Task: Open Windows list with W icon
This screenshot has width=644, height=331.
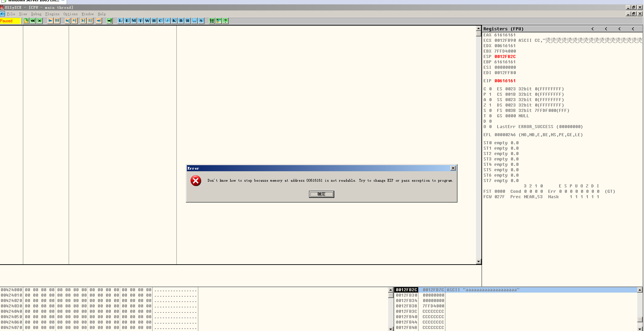Action: point(147,21)
